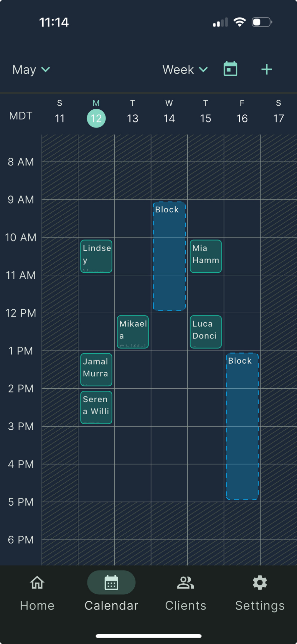The image size is (297, 644).
Task: Open Mikaela appointment on Tuesday
Action: (x=133, y=332)
